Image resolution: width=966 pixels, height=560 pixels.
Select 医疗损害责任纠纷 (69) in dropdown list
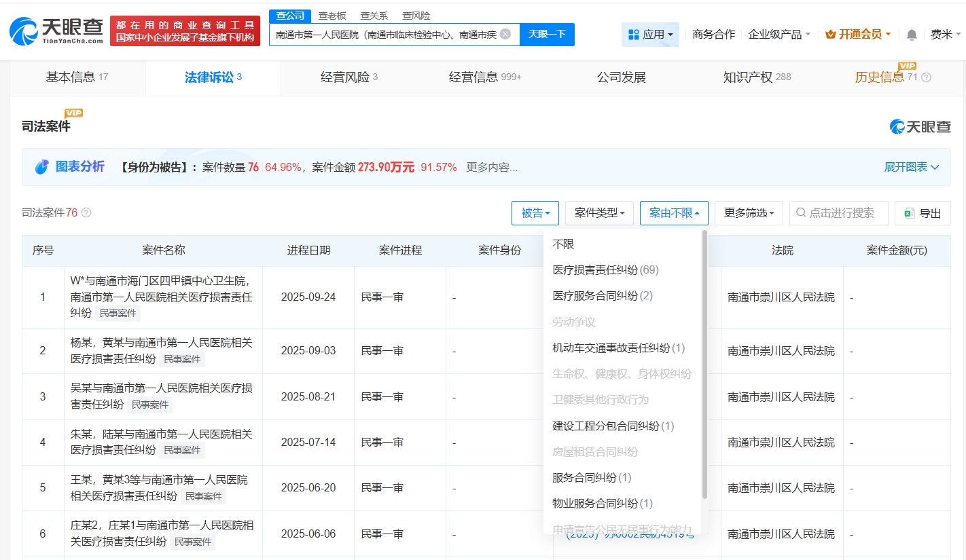[605, 270]
